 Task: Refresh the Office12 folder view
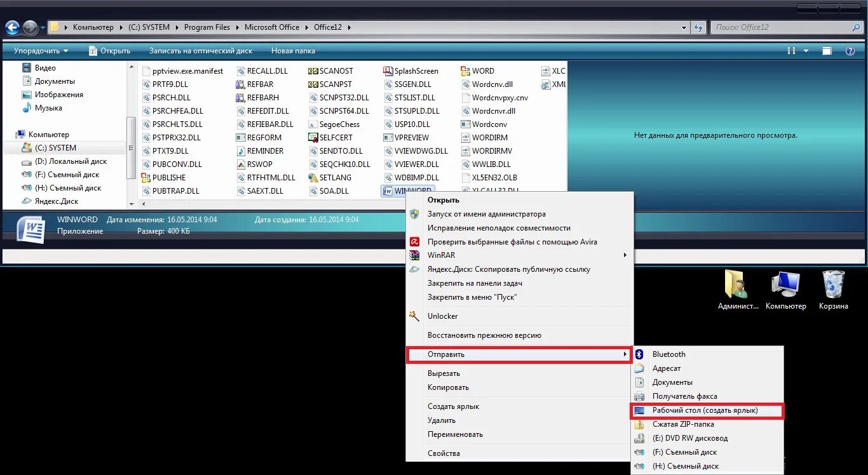698,27
